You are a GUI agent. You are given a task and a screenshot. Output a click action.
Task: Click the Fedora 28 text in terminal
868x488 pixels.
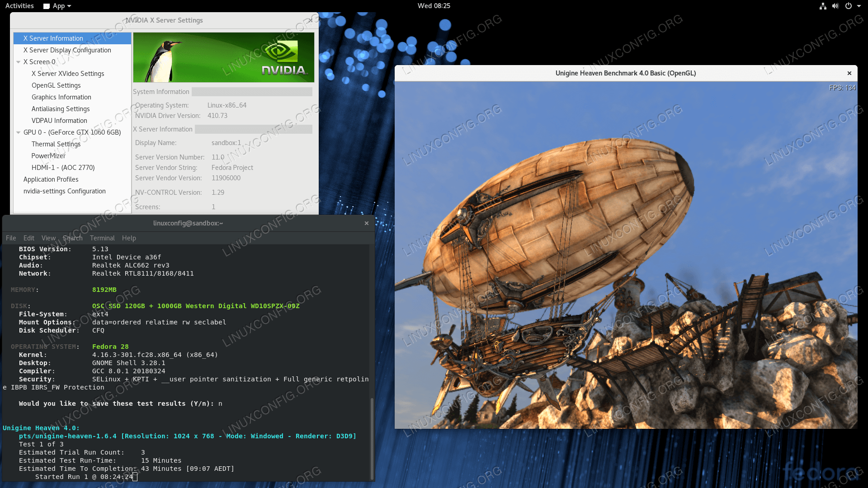pos(110,347)
